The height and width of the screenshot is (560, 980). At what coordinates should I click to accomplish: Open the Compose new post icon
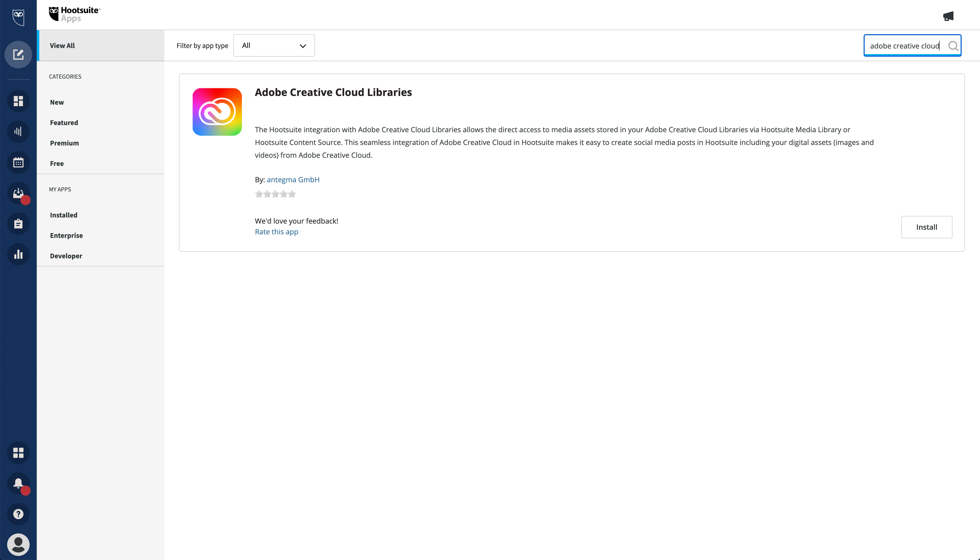(x=18, y=55)
